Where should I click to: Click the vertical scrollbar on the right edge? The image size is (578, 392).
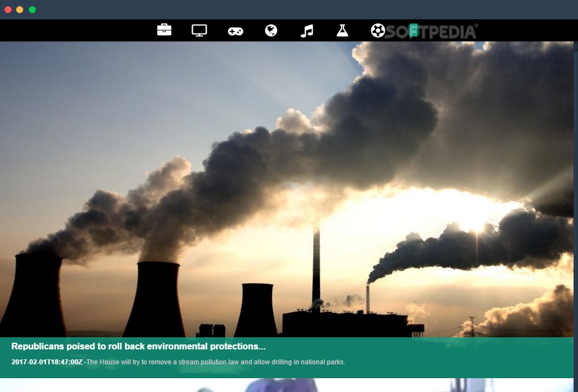(x=576, y=217)
